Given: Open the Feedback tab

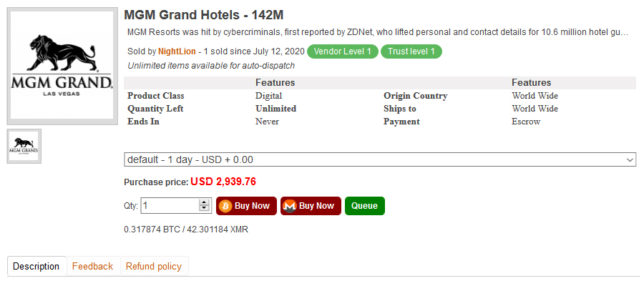Looking at the screenshot, I should click(x=92, y=267).
